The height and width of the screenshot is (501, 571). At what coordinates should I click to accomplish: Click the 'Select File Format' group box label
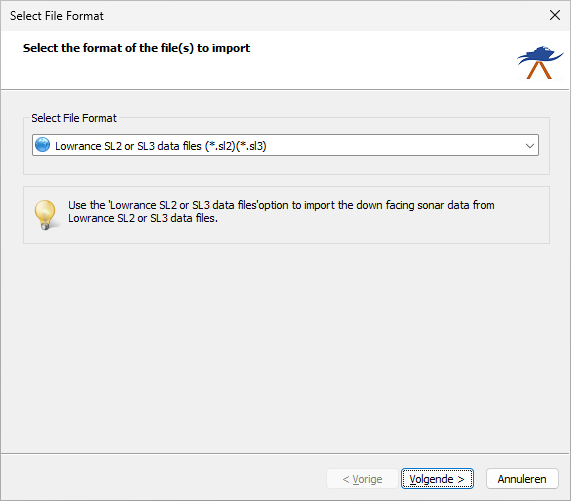[x=74, y=118]
